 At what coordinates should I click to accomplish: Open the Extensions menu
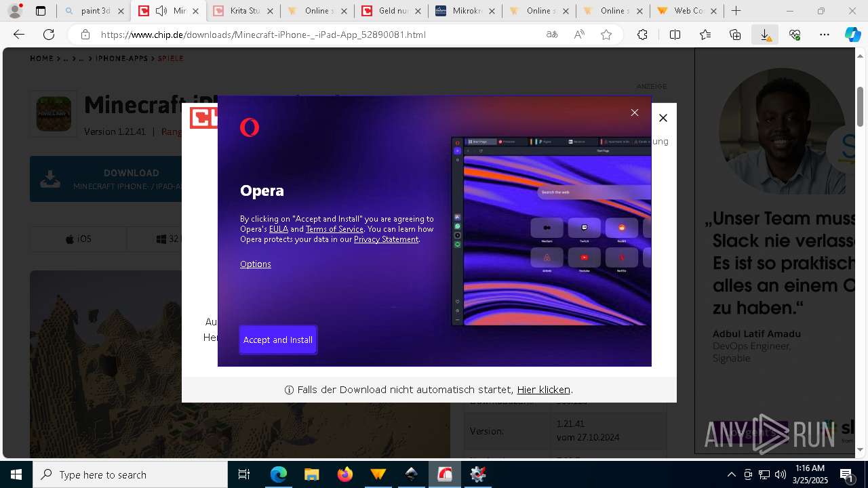tap(642, 35)
